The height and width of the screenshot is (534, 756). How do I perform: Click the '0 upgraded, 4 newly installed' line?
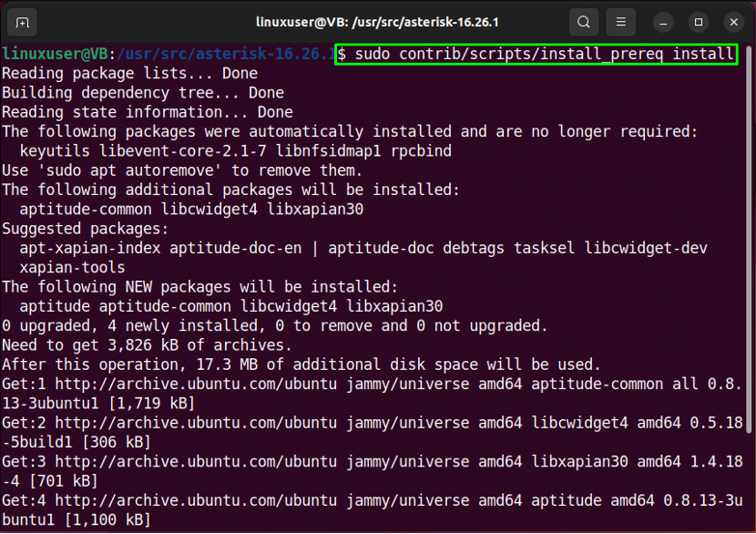pyautogui.click(x=275, y=325)
